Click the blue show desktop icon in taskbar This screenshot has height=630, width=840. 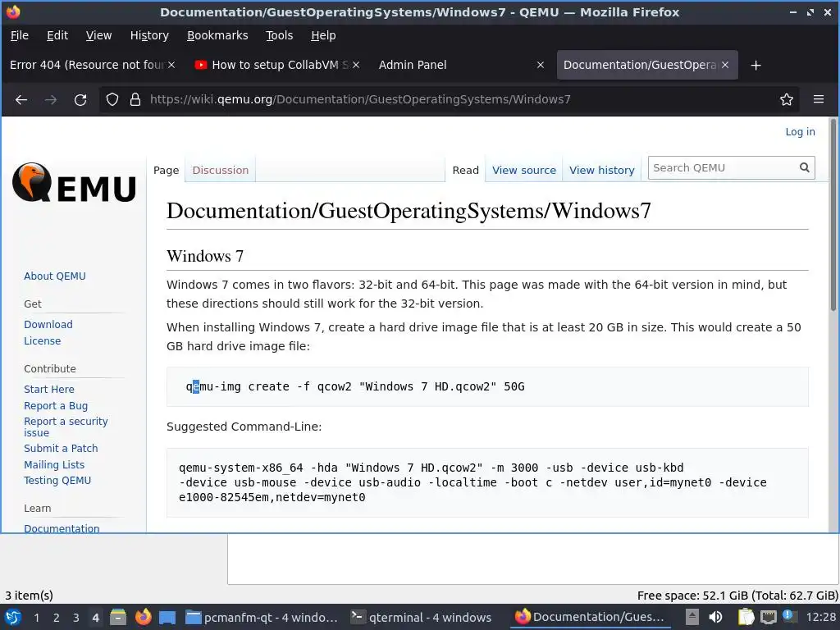167,618
